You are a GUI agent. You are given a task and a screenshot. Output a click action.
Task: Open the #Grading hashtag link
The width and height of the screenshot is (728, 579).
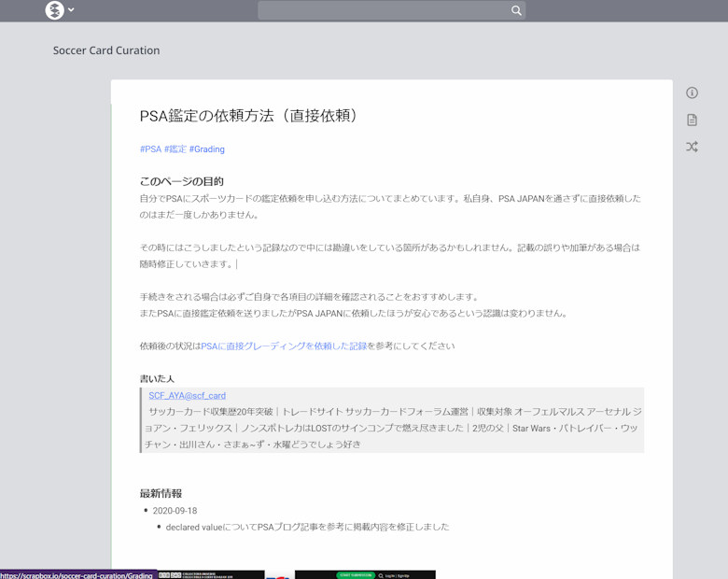(x=206, y=149)
